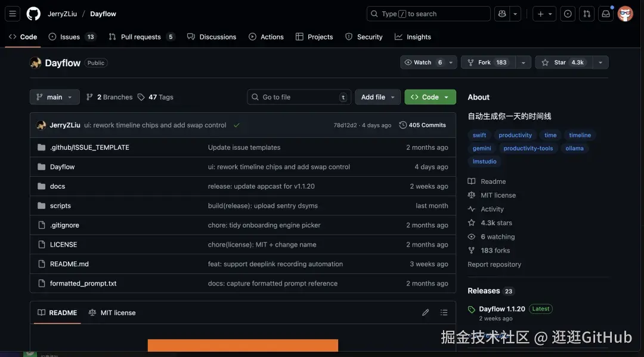View 405 Commits history
The image size is (644, 357).
[423, 125]
